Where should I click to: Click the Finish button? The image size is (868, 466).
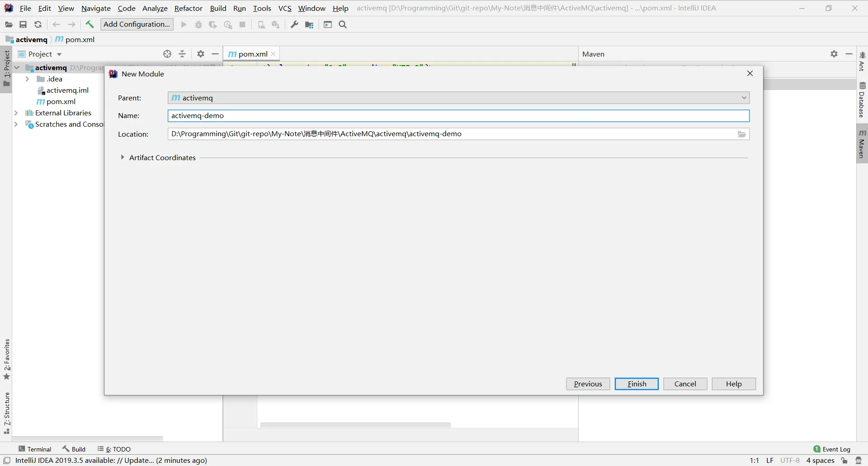click(x=637, y=384)
